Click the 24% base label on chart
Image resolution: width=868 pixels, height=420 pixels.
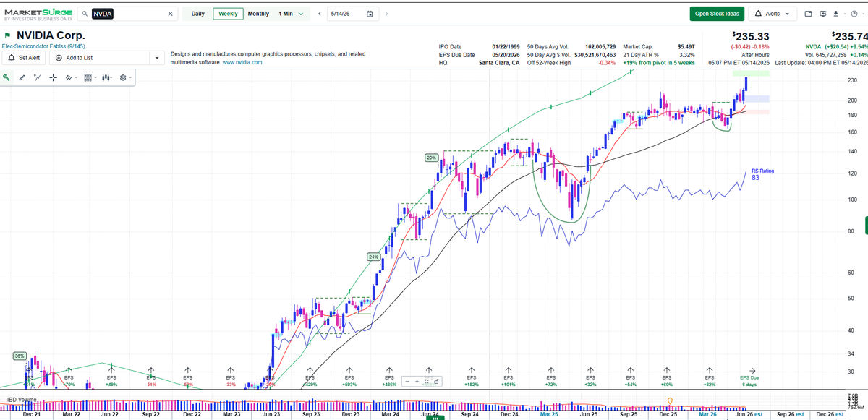[x=373, y=257]
